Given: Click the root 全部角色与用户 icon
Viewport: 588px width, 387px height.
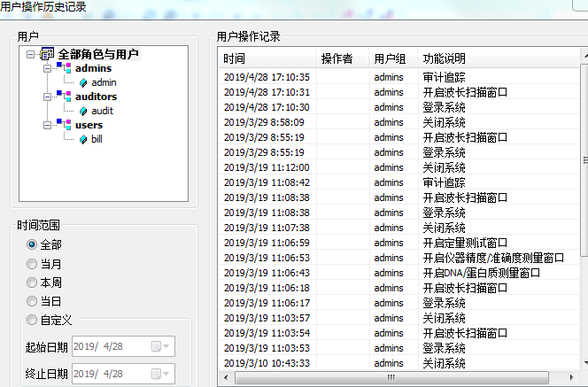Looking at the screenshot, I should click(48, 55).
